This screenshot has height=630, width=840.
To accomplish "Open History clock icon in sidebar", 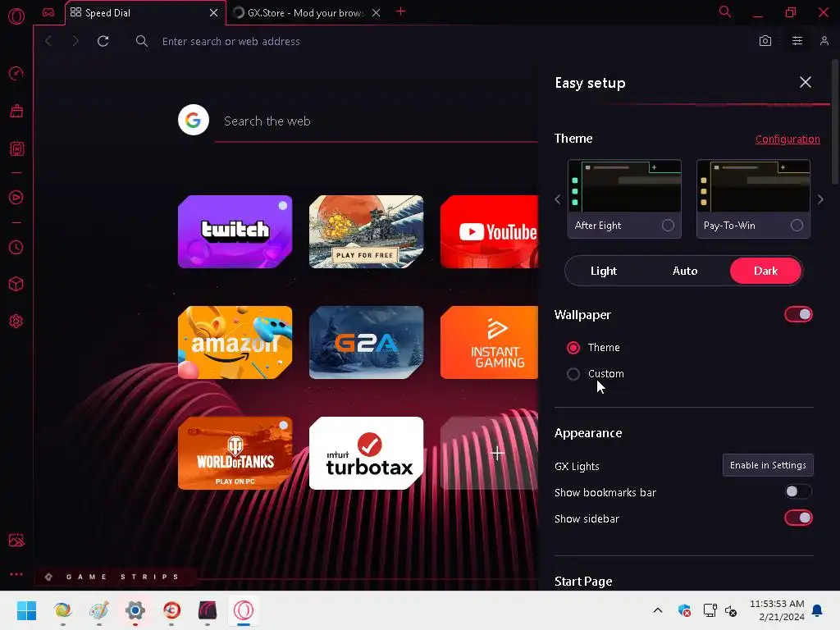I will (16, 248).
